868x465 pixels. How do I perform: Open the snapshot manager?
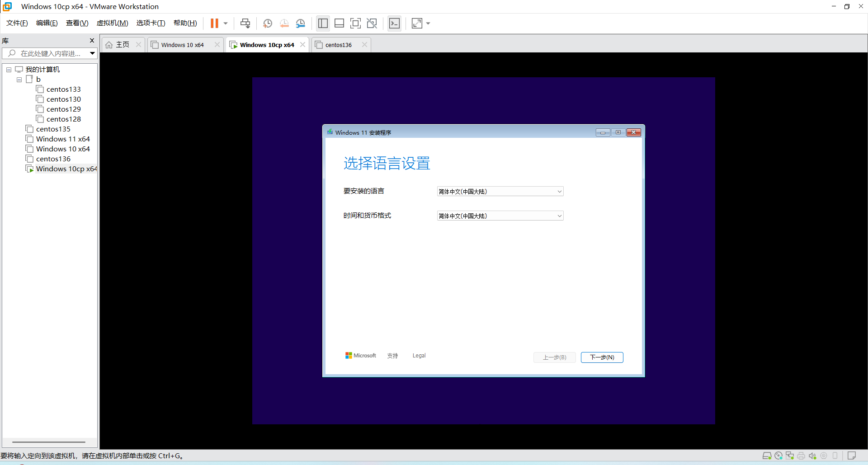pyautogui.click(x=301, y=23)
